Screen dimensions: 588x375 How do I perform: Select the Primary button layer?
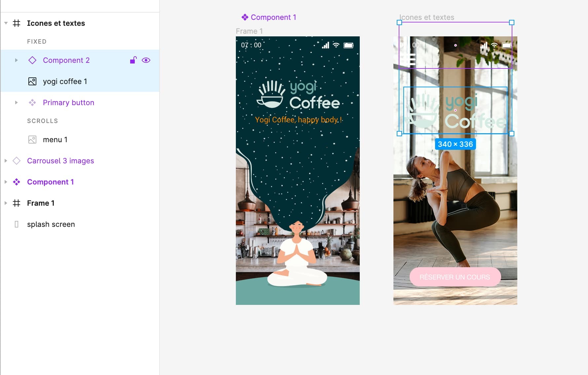coord(68,103)
